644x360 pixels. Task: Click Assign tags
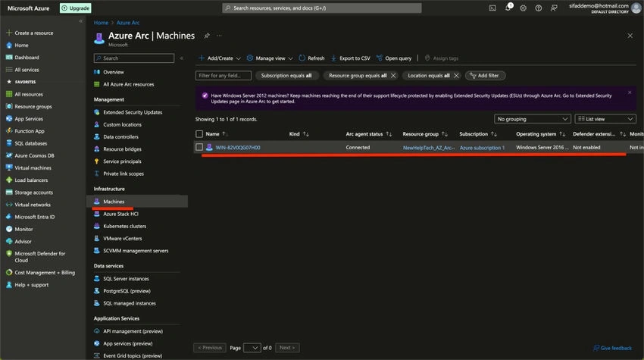[x=442, y=58]
